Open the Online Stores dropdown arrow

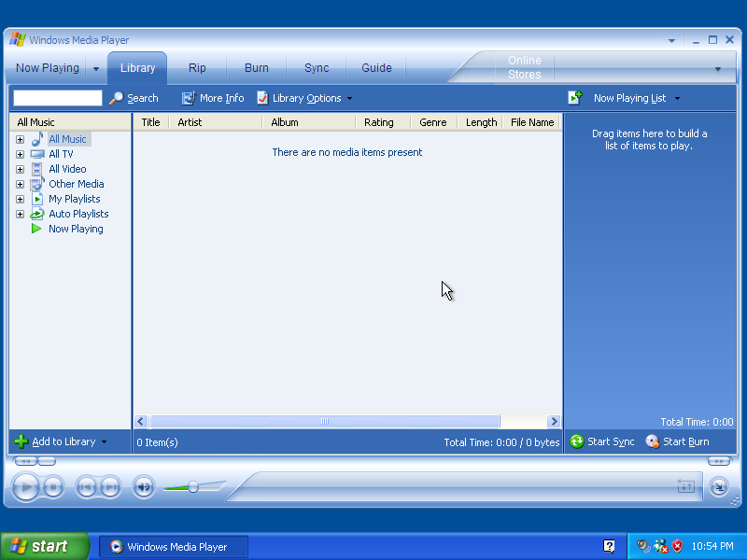click(718, 69)
